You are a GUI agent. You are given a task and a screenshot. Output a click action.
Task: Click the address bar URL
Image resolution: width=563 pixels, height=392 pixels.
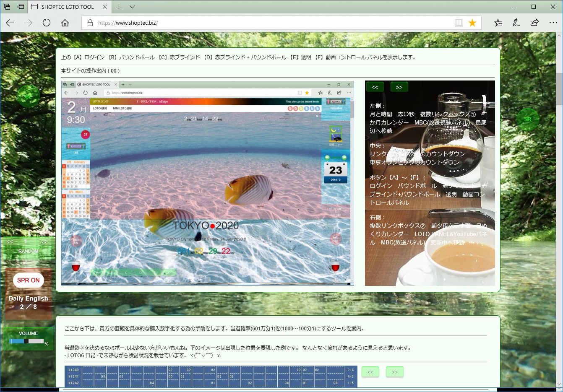click(128, 23)
